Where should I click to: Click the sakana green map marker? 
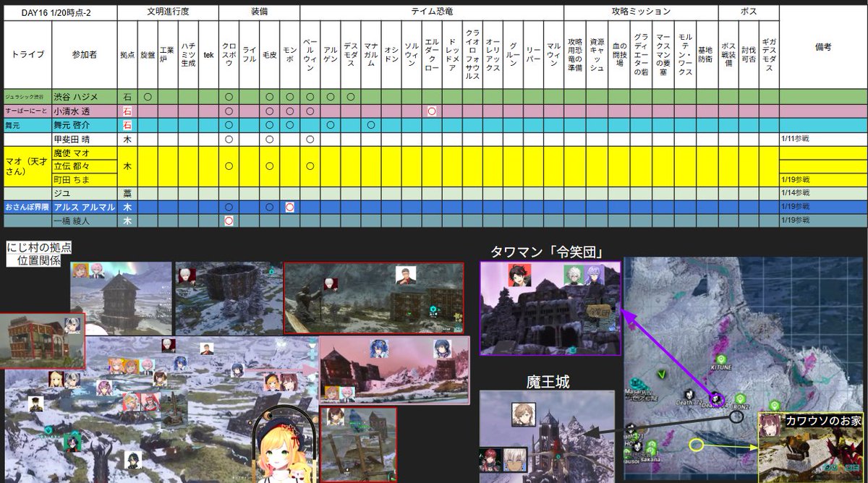tap(652, 448)
